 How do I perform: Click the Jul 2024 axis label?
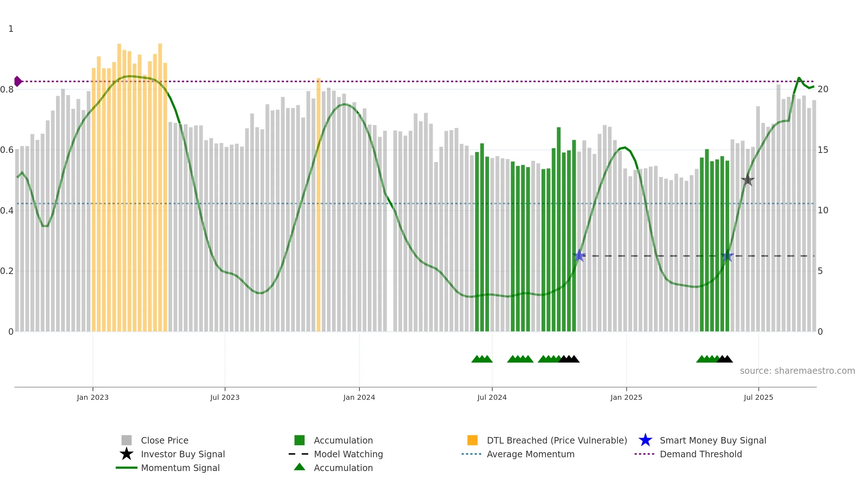tap(492, 397)
